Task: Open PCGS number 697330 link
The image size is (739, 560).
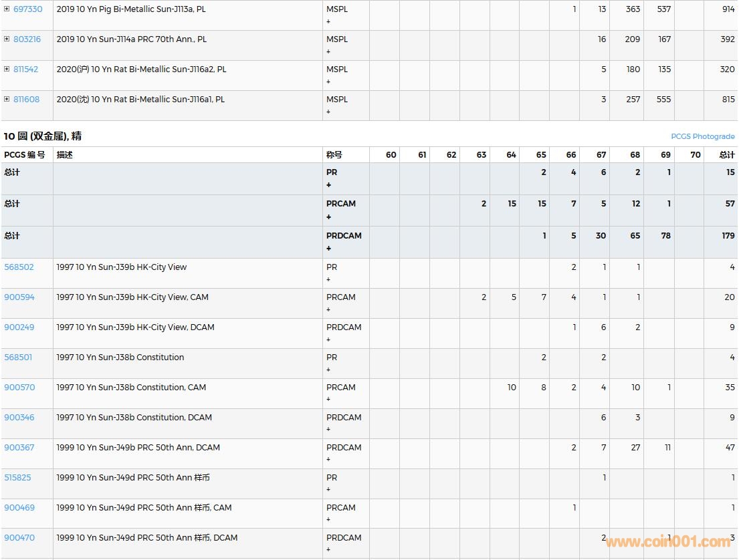Action: 27,9
